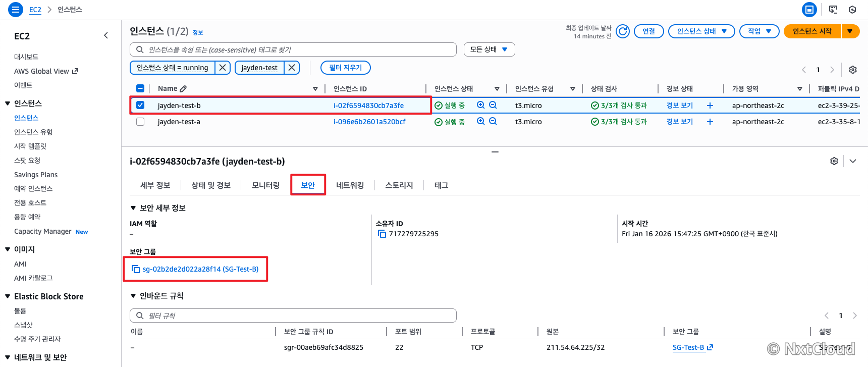Zoom in on jayden-test-a instance state
868x367 pixels.
480,121
